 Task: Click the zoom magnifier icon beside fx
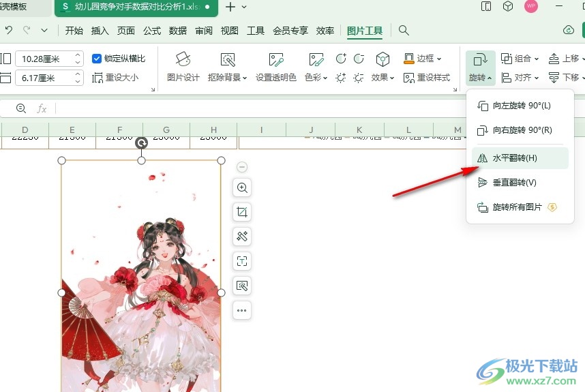point(21,108)
